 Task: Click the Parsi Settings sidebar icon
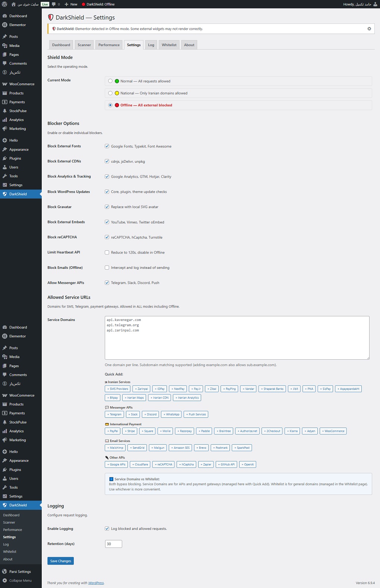[5, 571]
